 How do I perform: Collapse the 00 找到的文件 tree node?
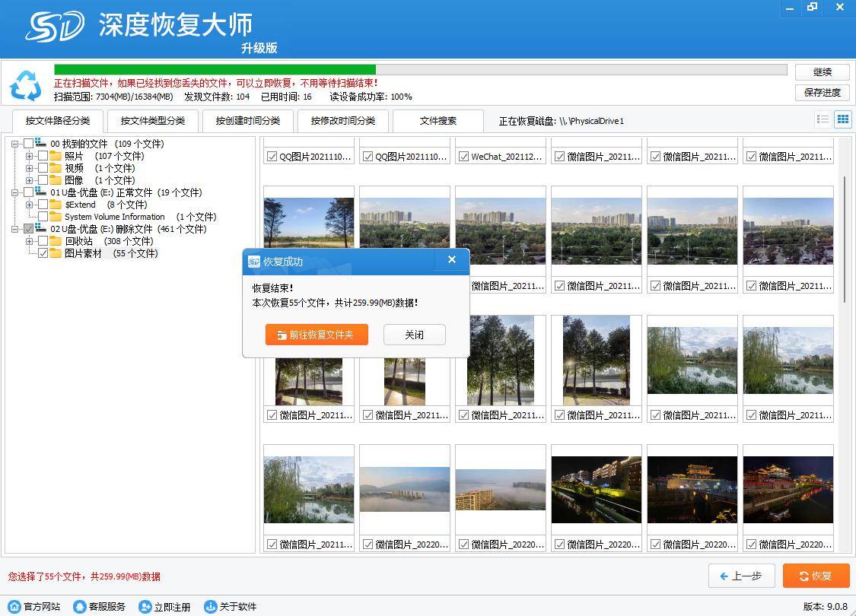click(x=14, y=144)
